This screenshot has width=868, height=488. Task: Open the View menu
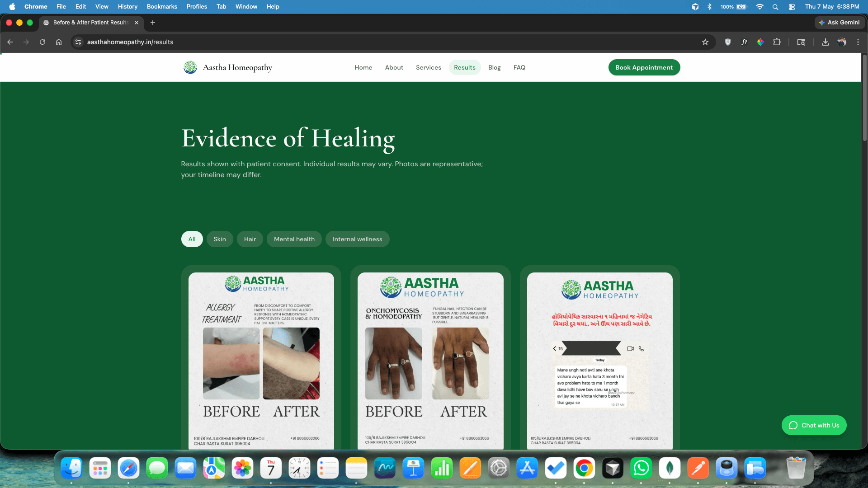pos(102,6)
